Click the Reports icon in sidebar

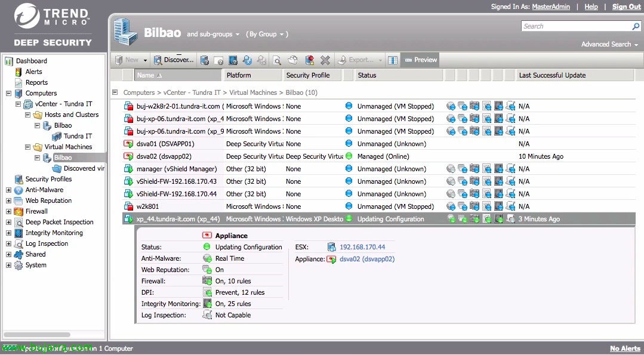pos(19,82)
